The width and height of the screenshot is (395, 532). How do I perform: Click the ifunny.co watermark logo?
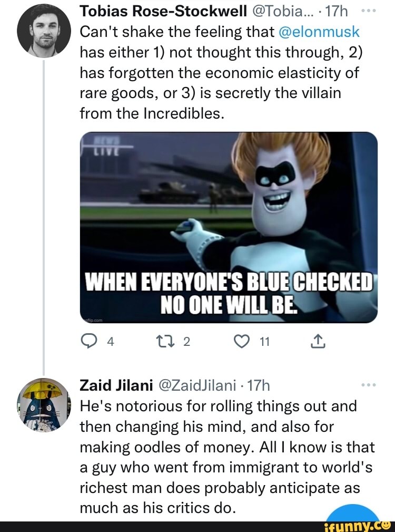[357, 525]
